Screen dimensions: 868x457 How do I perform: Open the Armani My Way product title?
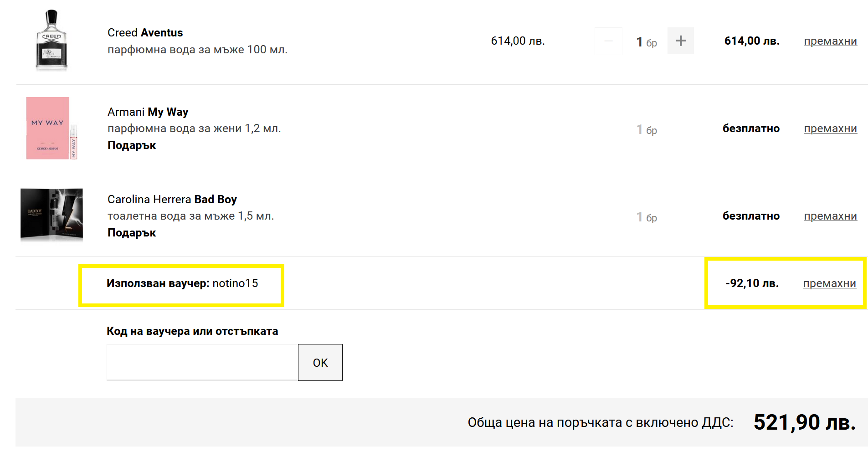point(148,112)
